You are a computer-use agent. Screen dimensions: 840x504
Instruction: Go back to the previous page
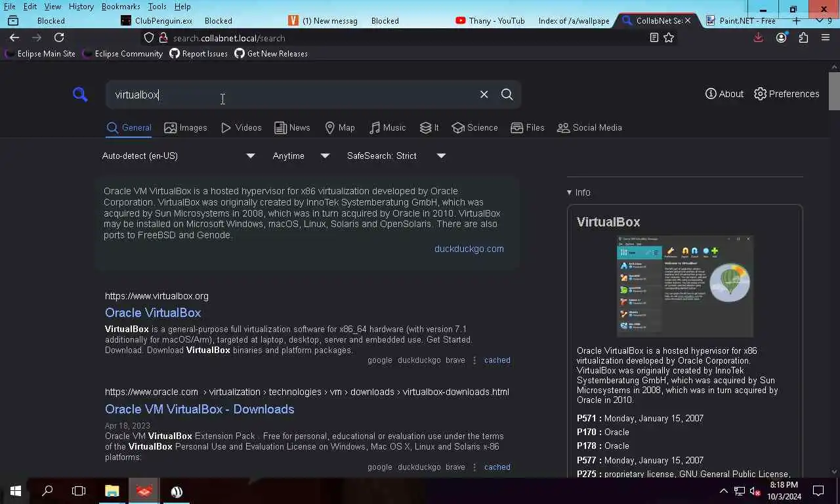click(14, 37)
